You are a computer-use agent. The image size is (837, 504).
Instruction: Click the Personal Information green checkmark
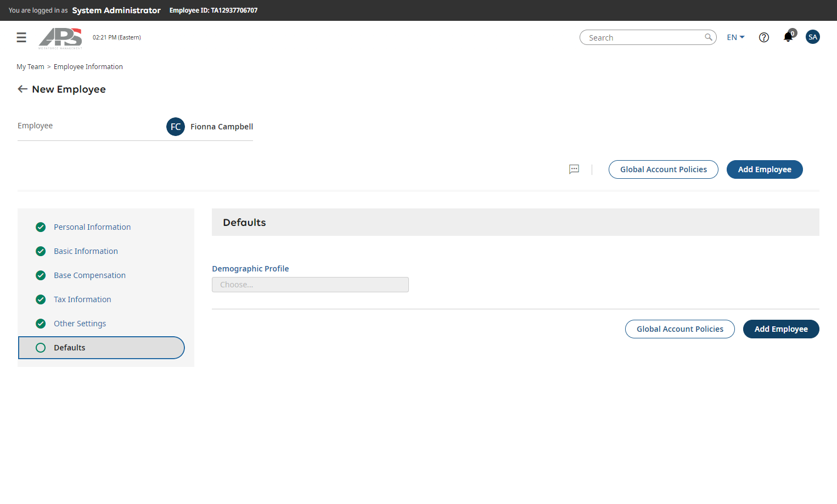coord(41,227)
